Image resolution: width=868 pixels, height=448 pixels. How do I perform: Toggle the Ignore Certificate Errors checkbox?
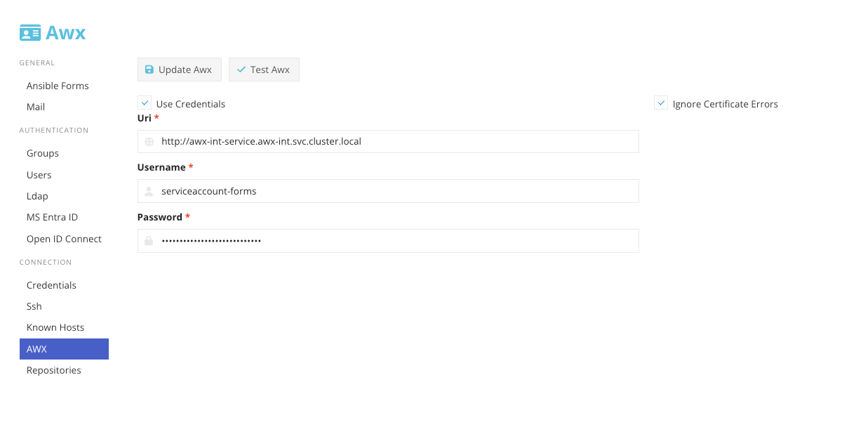(660, 103)
